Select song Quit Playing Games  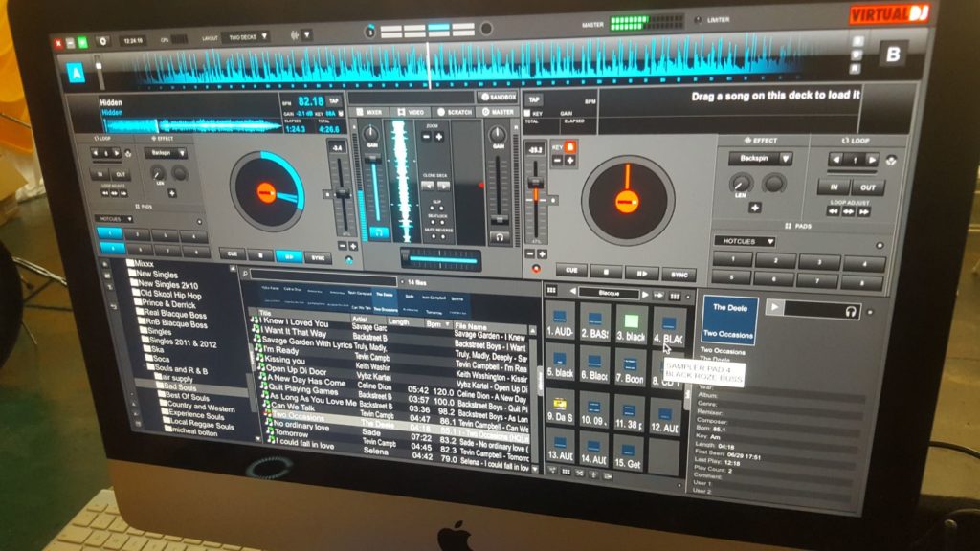pos(303,390)
